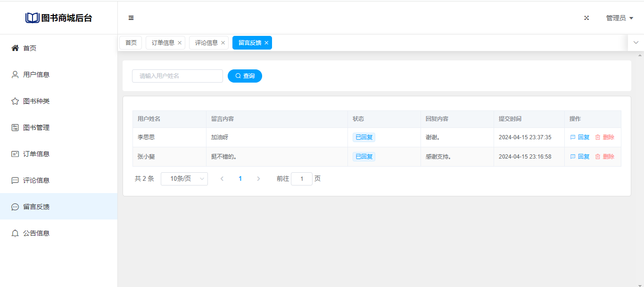Close the 评论信息 tab
644x287 pixels.
tap(223, 43)
